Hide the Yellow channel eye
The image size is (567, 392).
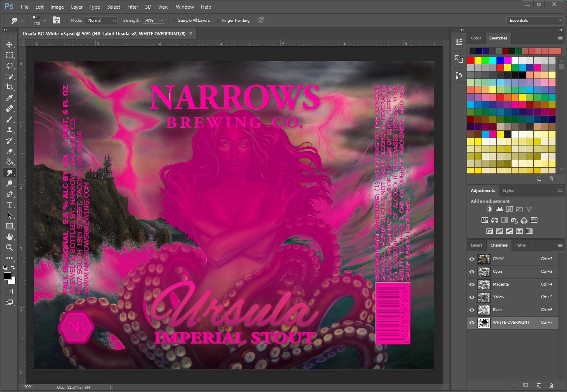point(472,297)
